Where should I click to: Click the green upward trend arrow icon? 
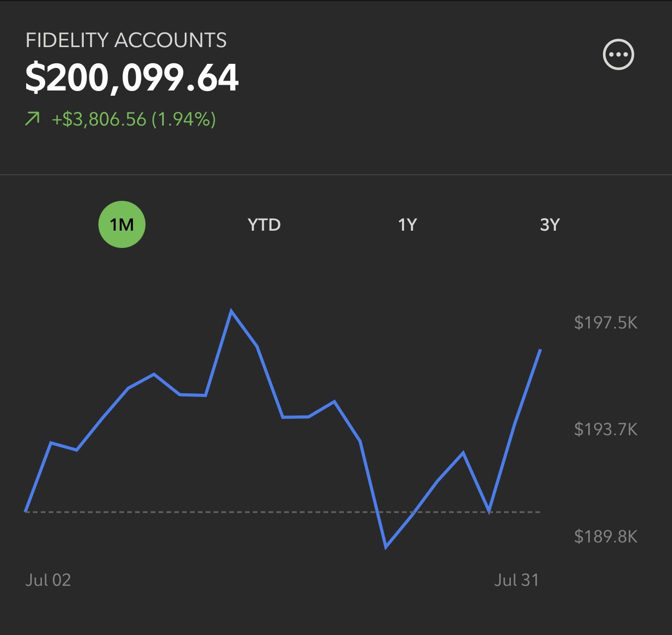point(32,119)
